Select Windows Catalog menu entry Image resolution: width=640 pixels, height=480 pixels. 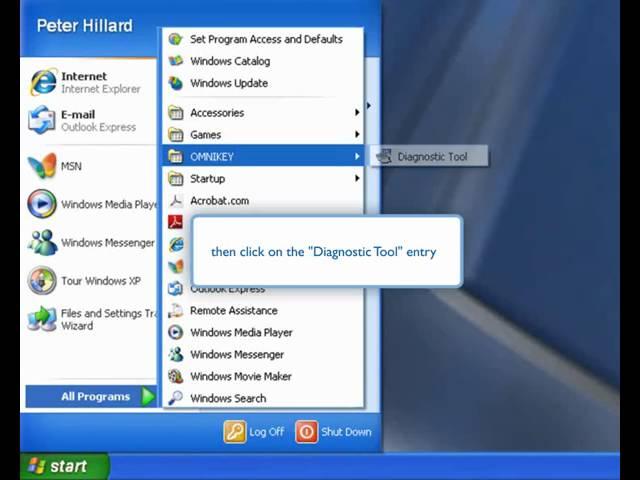pos(263,61)
